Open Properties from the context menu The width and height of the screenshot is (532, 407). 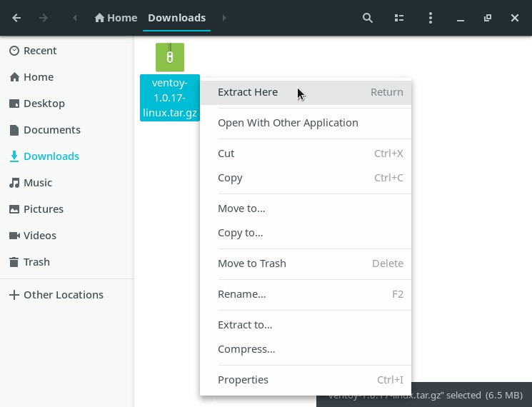point(306,380)
